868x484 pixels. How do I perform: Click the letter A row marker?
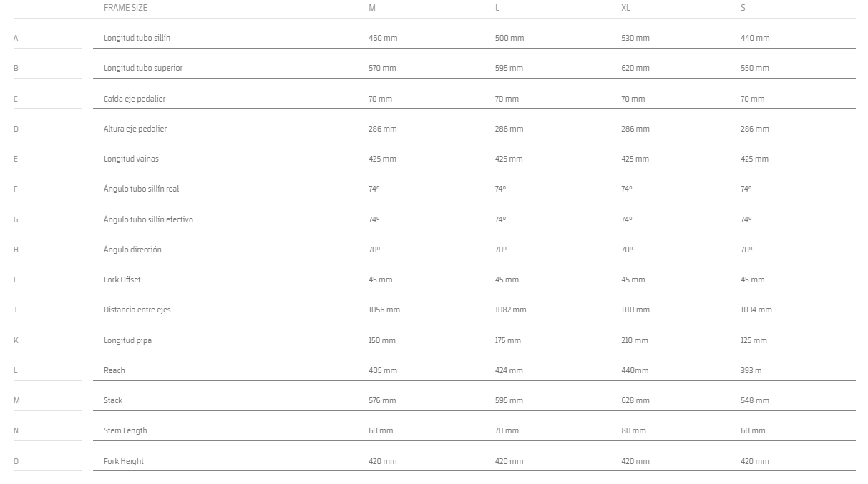(16, 38)
